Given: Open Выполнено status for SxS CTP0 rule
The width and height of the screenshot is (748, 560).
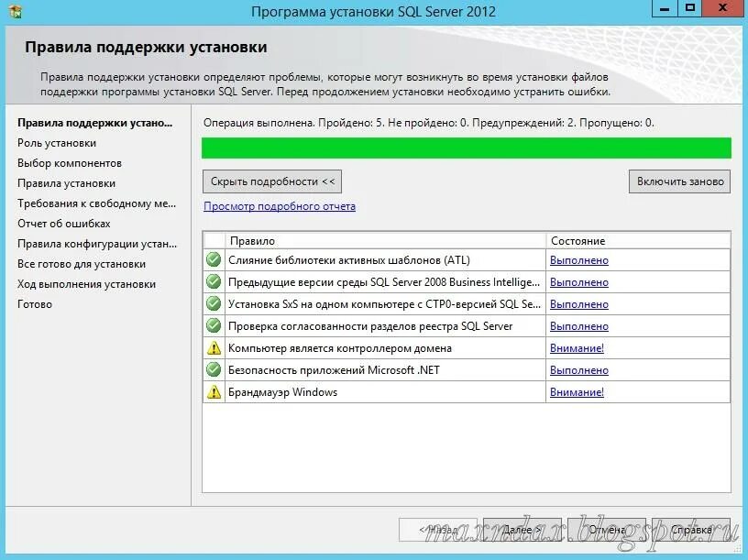Looking at the screenshot, I should coord(579,304).
